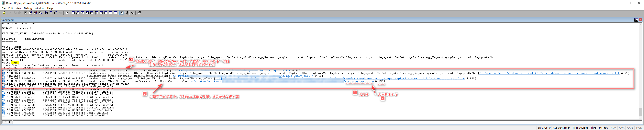644x130 pixels.
Task: Click the CAPS indicator in the status bar
Action: [x=630, y=128]
